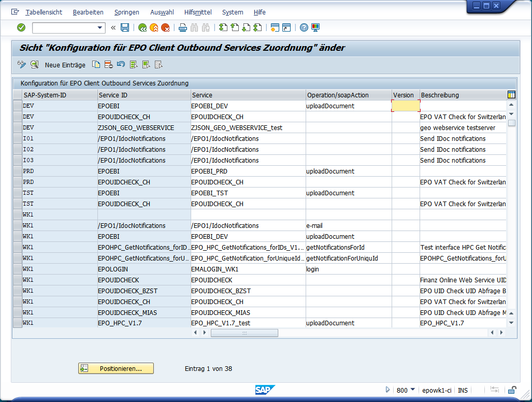Open dropdown arrow next to 800
This screenshot has height=402, width=532.
[412, 390]
